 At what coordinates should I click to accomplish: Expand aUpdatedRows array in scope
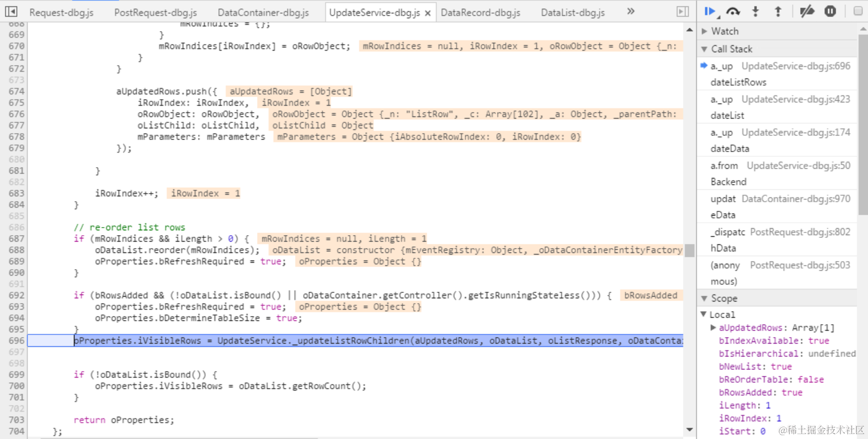713,328
